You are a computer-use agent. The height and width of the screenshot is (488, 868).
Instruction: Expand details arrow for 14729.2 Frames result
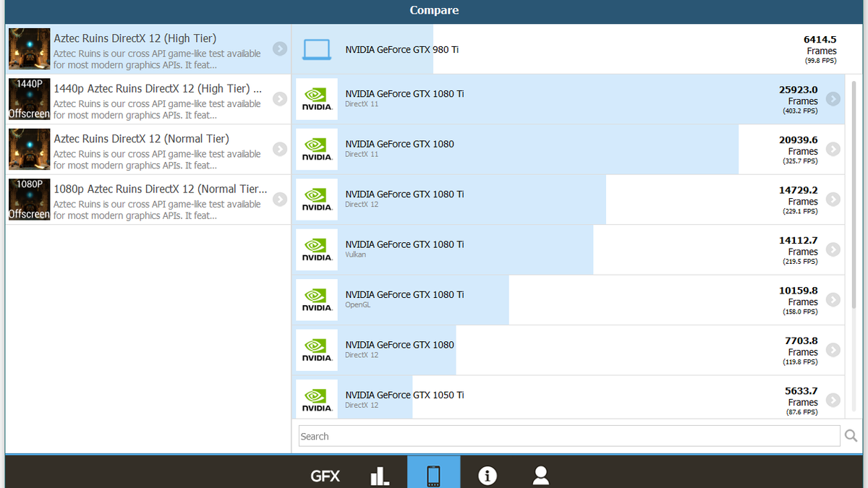[x=833, y=200]
